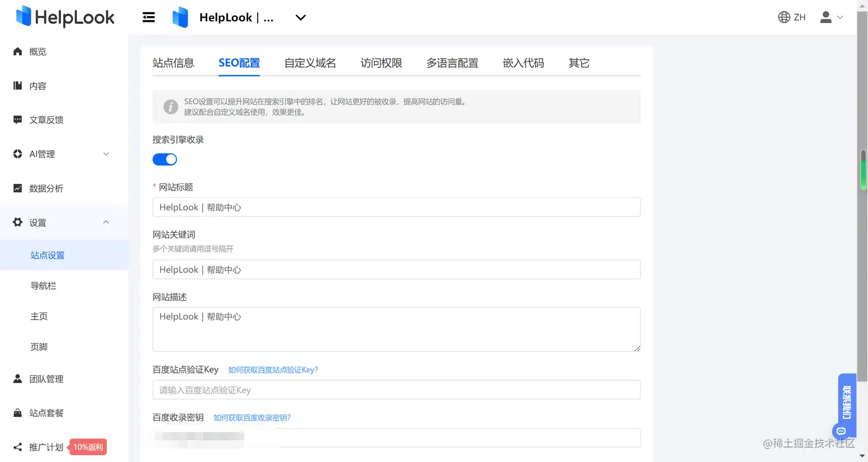868x462 pixels.
Task: Focus the 网站描述 textarea
Action: pyautogui.click(x=396, y=329)
